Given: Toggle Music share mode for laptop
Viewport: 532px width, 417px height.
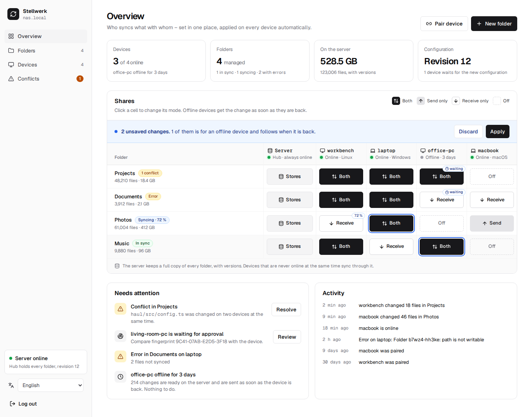Looking at the screenshot, I should [x=391, y=246].
